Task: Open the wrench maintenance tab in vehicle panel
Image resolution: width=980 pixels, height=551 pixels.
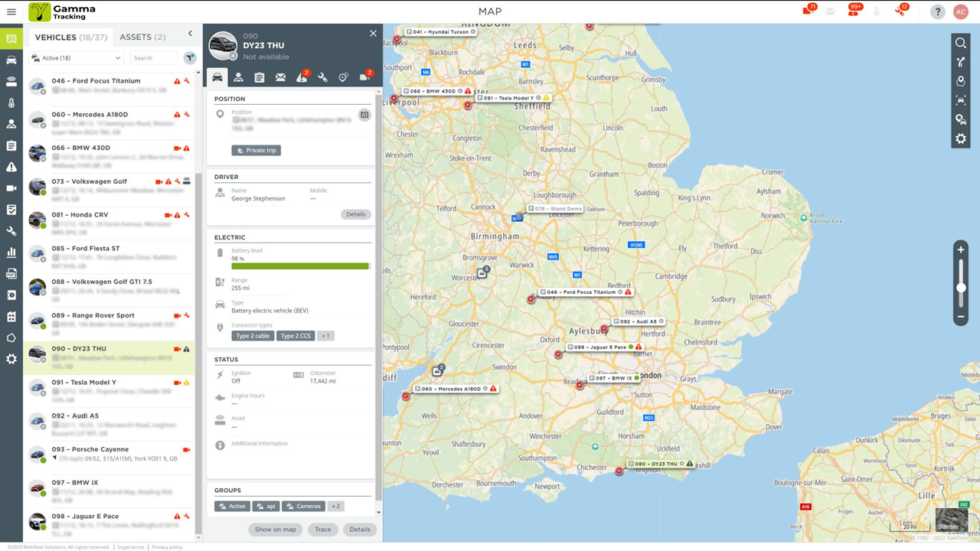Action: click(322, 77)
